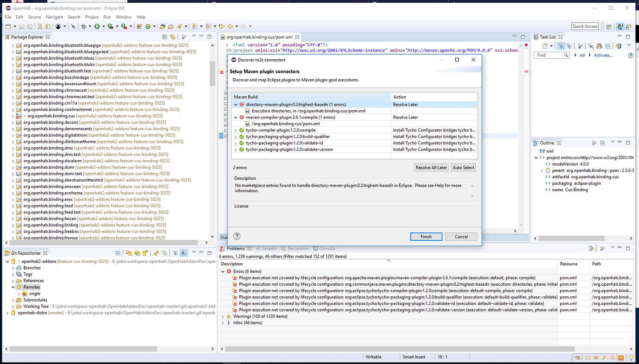The height and width of the screenshot is (364, 639).
Task: Click the Finish button
Action: point(426,237)
